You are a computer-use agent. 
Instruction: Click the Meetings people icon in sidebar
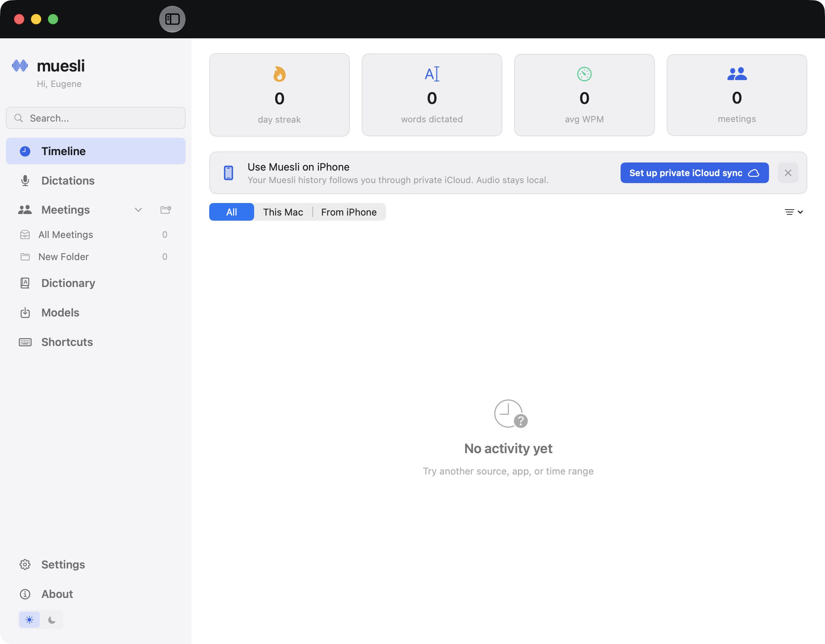(x=25, y=210)
